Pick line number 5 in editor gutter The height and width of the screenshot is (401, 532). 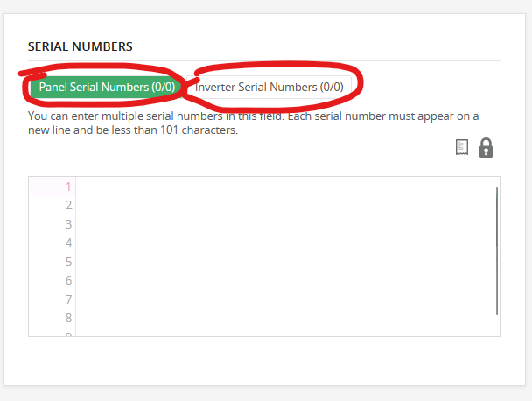click(x=67, y=262)
